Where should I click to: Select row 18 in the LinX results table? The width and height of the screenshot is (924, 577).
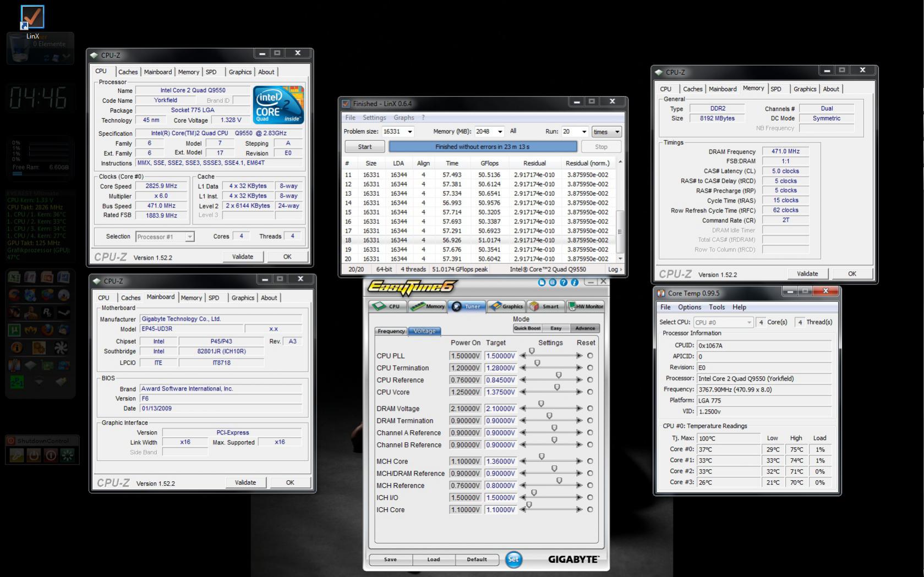point(479,240)
